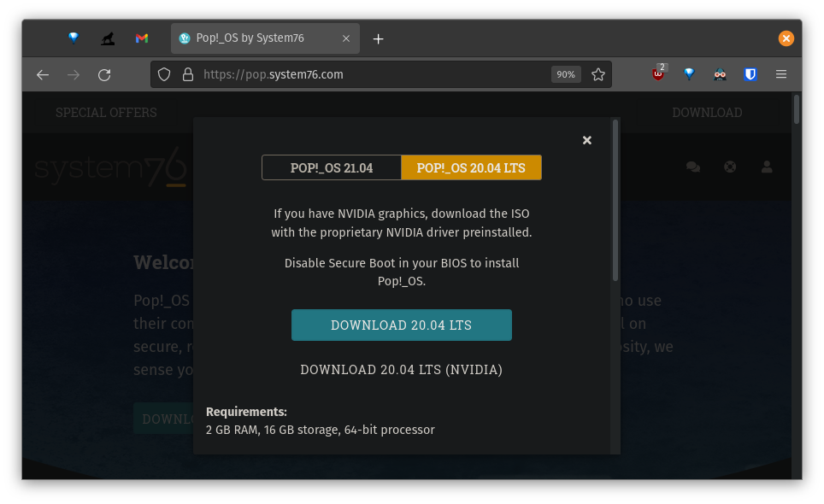Click the "Disable Secure Boot" notice text
Image resolution: width=824 pixels, height=504 pixels.
402,272
